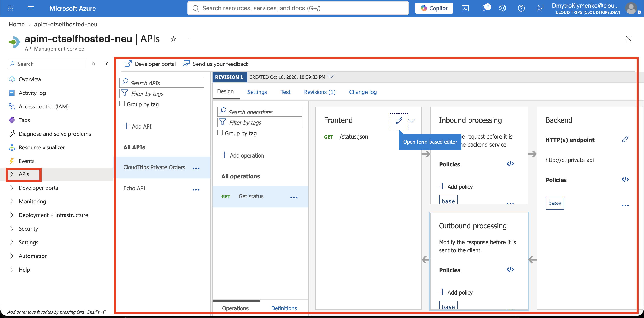Open the hamburger portal menu
644x318 pixels.
[x=30, y=8]
